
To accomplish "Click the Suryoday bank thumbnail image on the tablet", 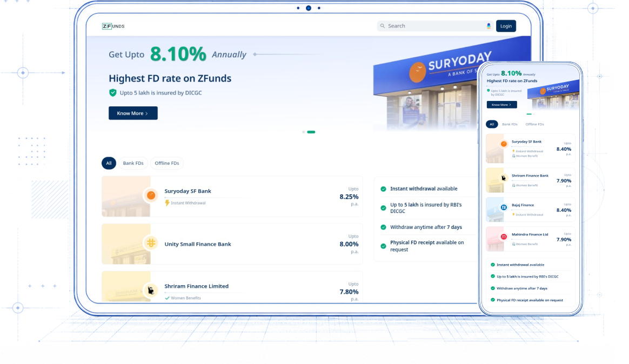I will tap(126, 197).
